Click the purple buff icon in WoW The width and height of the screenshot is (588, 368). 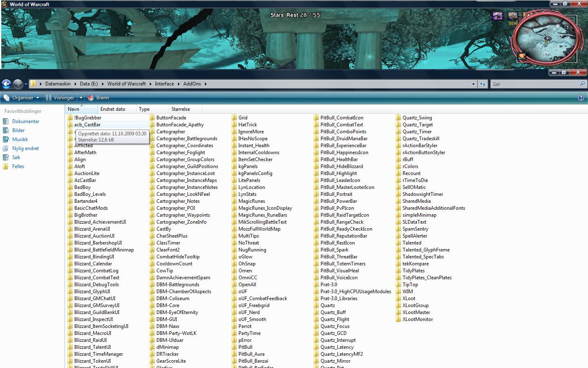click(497, 16)
